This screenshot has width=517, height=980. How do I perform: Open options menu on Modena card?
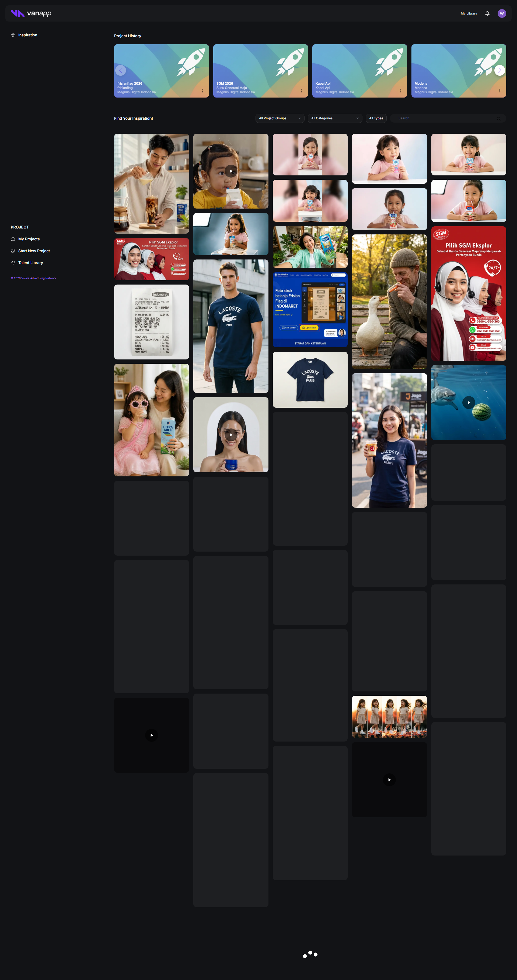[499, 91]
